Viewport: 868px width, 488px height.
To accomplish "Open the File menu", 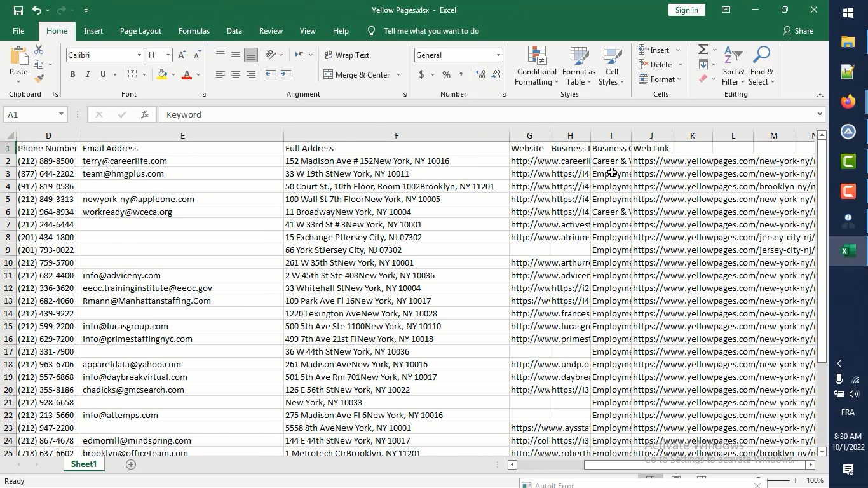I will point(18,31).
